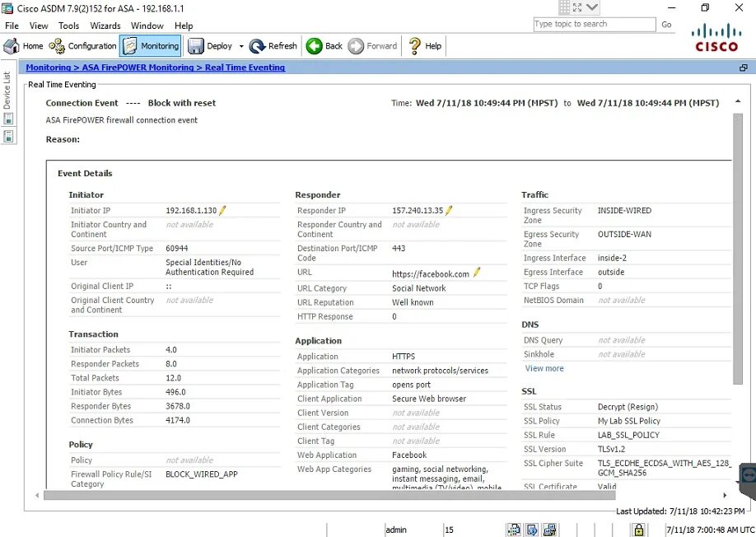Edit the Initiator IP with pencil icon
Viewport: 756px width, 537px height.
[222, 210]
